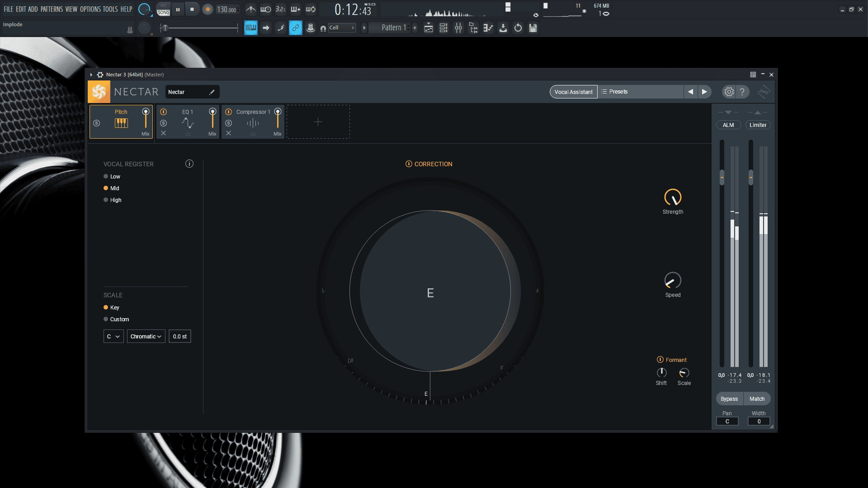
Task: Open the mixer window icon
Action: click(x=458, y=28)
